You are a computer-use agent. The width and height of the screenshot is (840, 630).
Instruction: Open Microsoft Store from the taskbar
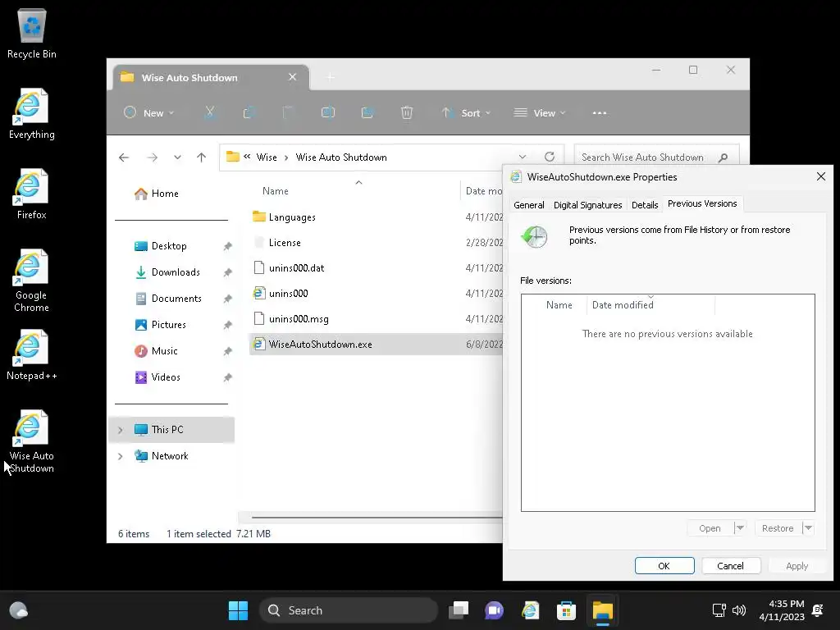566,610
